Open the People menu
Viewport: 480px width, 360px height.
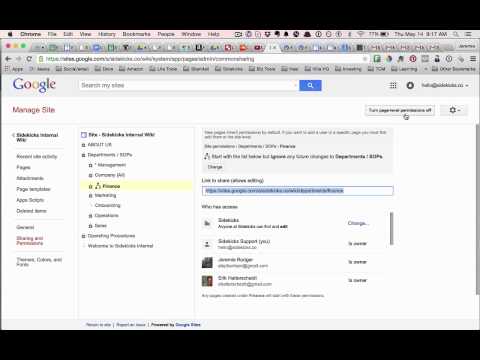tap(166, 34)
